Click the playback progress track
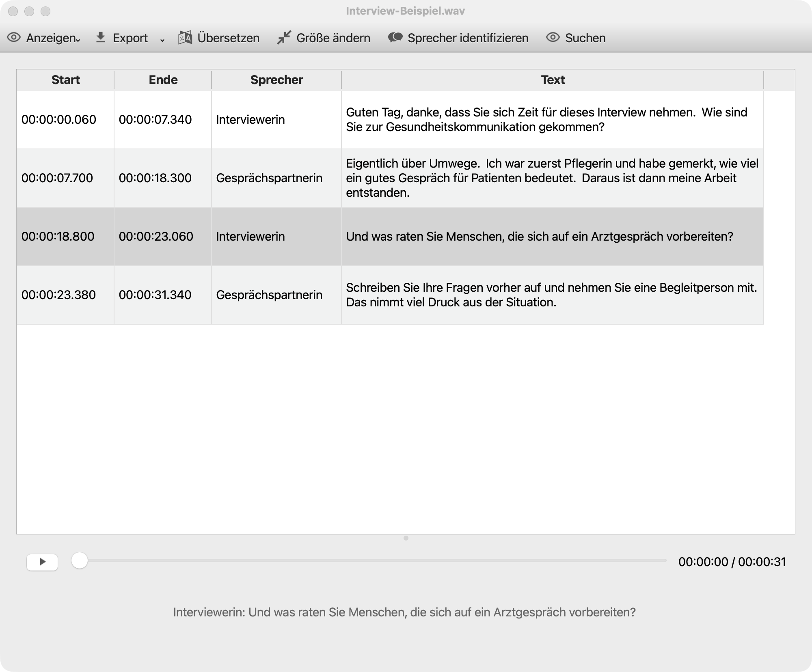This screenshot has width=812, height=672. coord(369,561)
